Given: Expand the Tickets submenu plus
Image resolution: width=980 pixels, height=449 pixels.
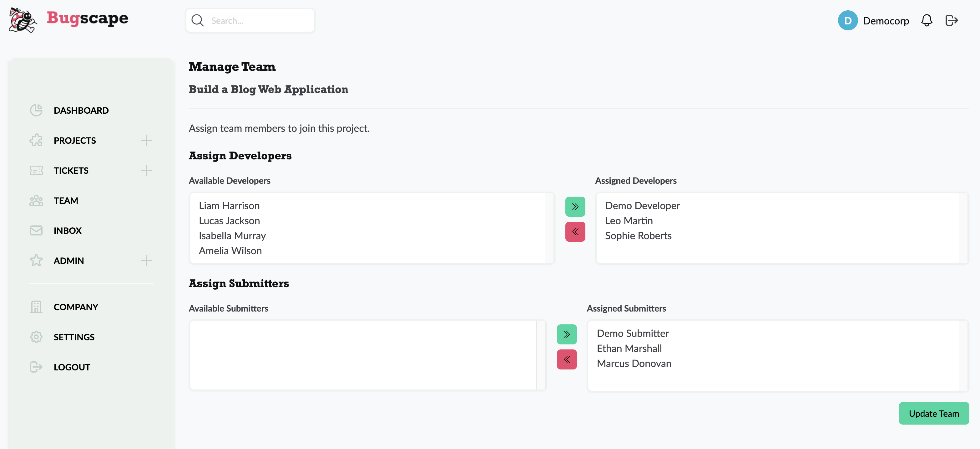Looking at the screenshot, I should pyautogui.click(x=146, y=170).
